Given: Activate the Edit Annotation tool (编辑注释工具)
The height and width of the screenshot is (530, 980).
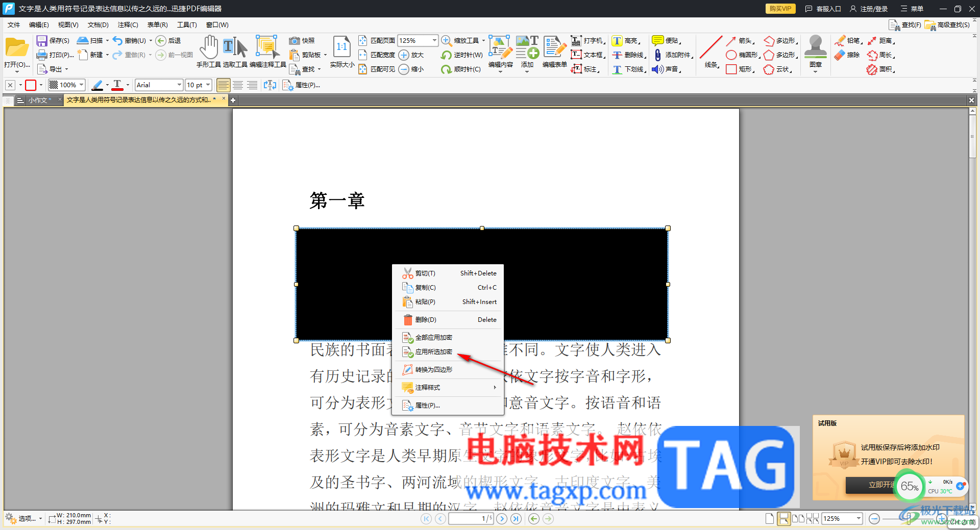Looking at the screenshot, I should pyautogui.click(x=267, y=52).
